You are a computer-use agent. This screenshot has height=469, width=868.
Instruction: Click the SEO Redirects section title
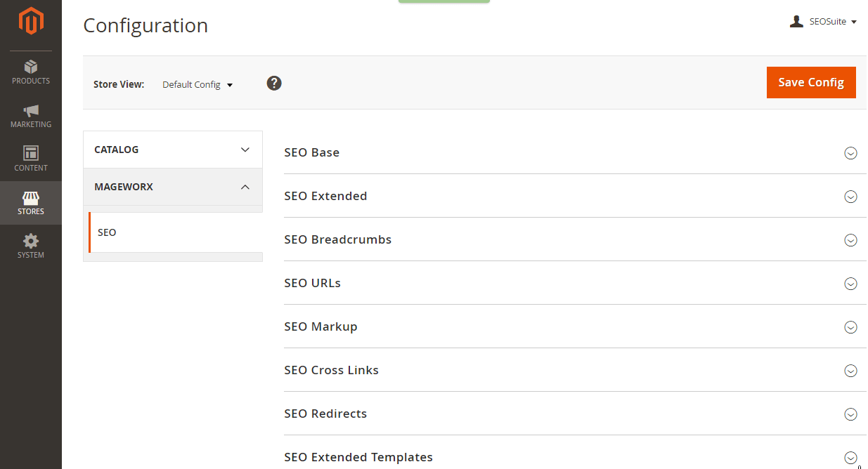click(325, 414)
